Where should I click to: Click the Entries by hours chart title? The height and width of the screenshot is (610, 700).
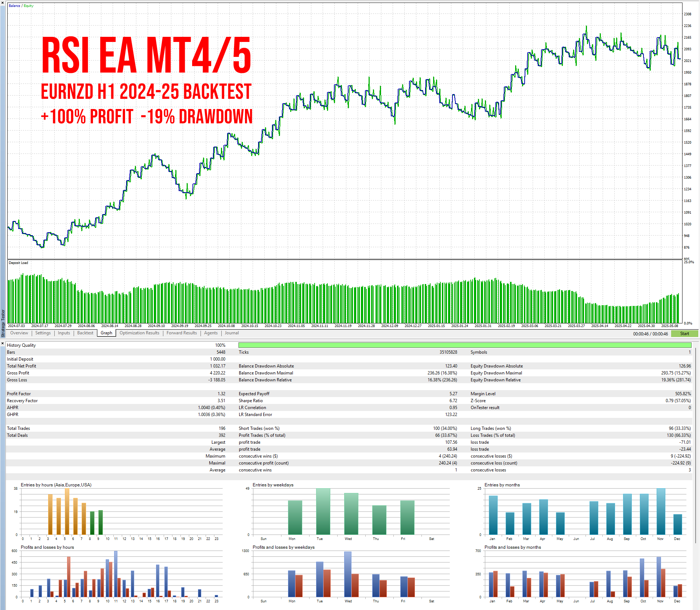[56, 485]
